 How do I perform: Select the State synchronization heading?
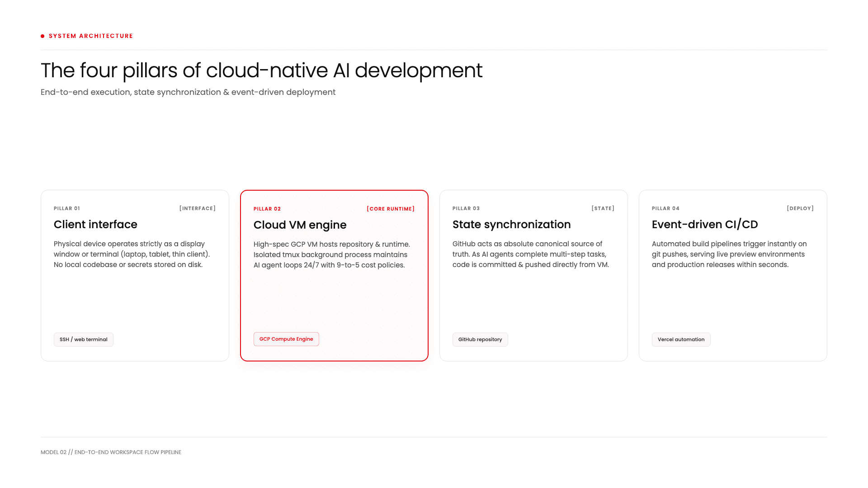tap(511, 225)
